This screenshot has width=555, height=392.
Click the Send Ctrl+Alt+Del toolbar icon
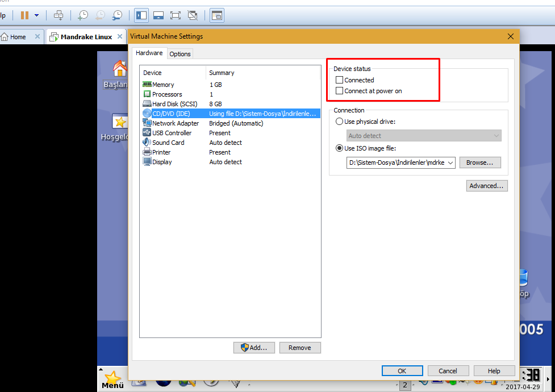59,15
